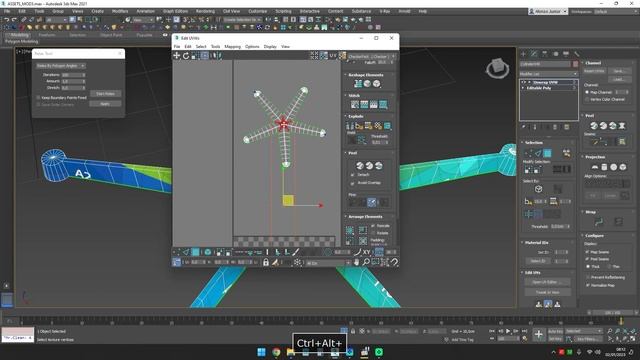The height and width of the screenshot is (360, 640).
Task: Click the first Relax sphere icon in Reshape Elements
Action: click(x=367, y=83)
